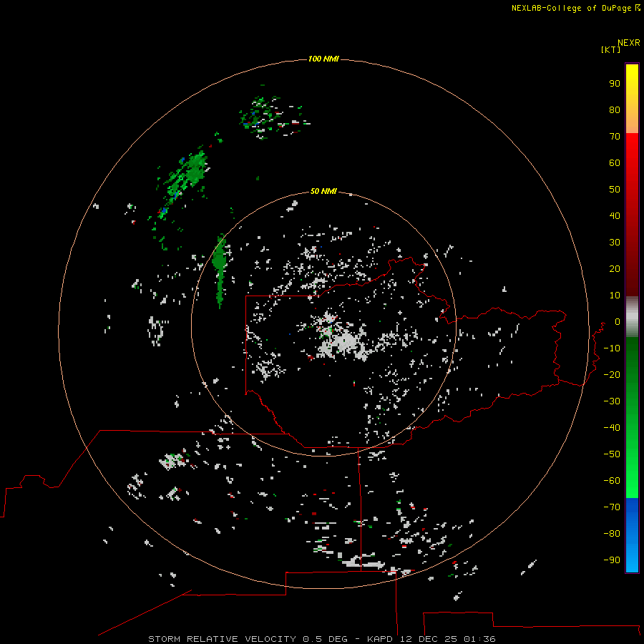
Task: Click the NEXLAB-College of DuPage header text
Action: pyautogui.click(x=571, y=8)
